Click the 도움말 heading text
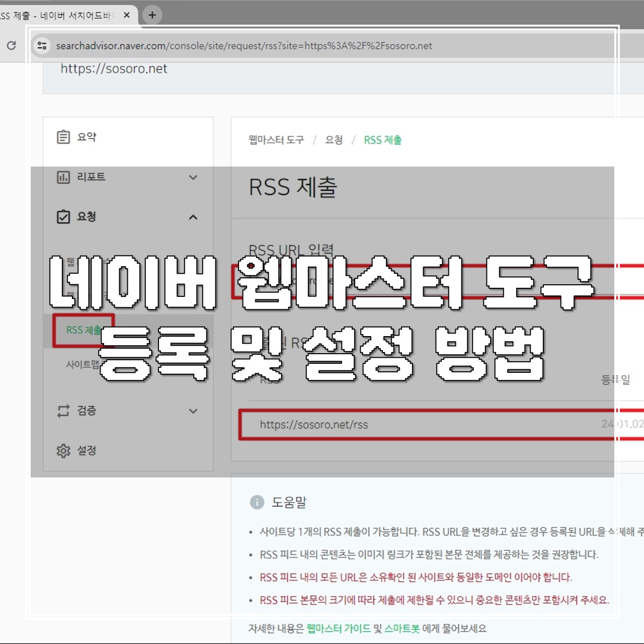 (289, 502)
